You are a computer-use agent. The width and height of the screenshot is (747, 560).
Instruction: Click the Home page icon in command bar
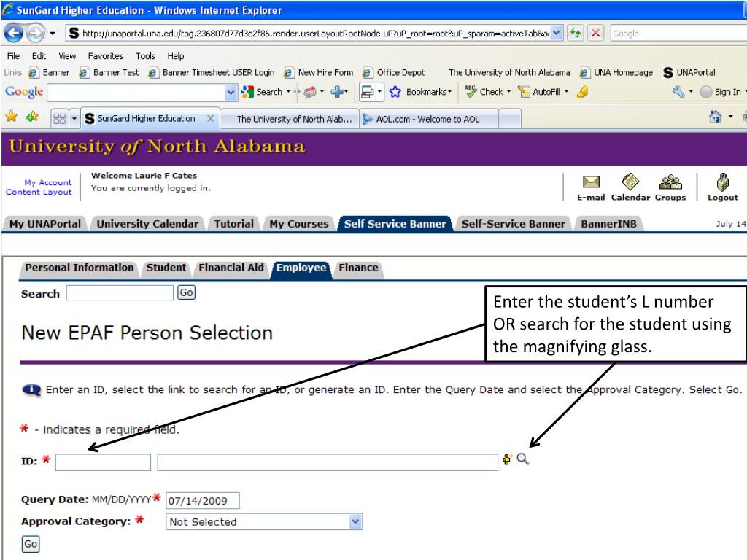point(715,116)
